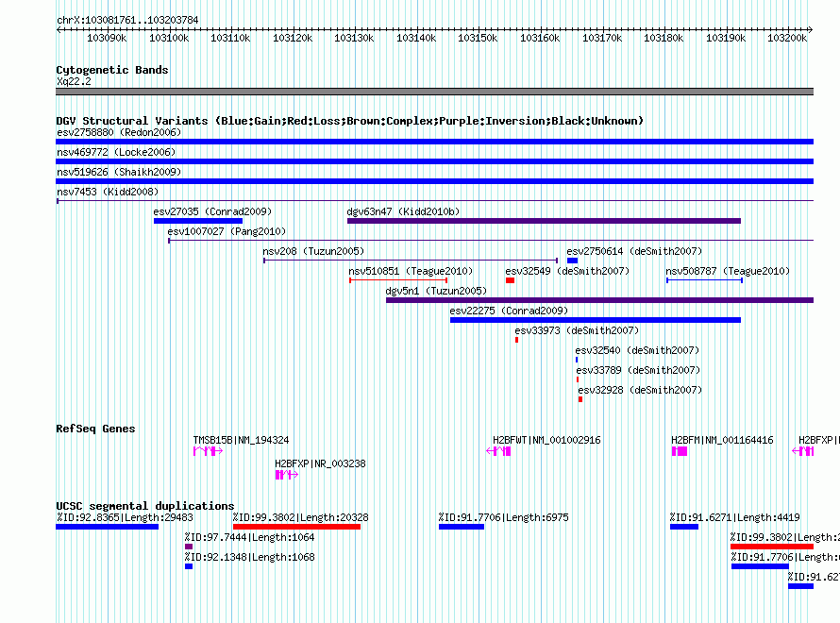Click the dgv63n47 (Kidd2010b) purple inversion bar
This screenshot has width=840, height=623.
[544, 221]
